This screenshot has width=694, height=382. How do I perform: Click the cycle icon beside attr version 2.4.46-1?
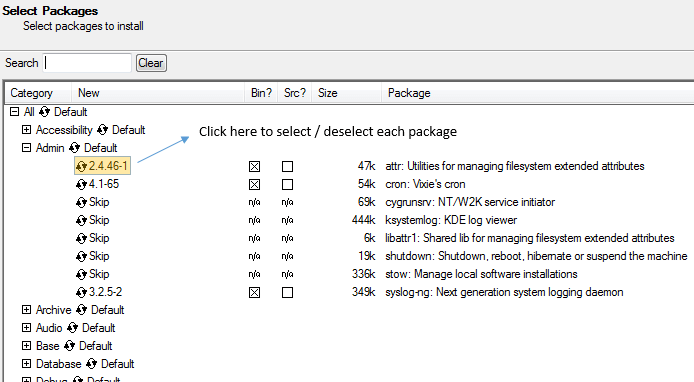coord(81,167)
